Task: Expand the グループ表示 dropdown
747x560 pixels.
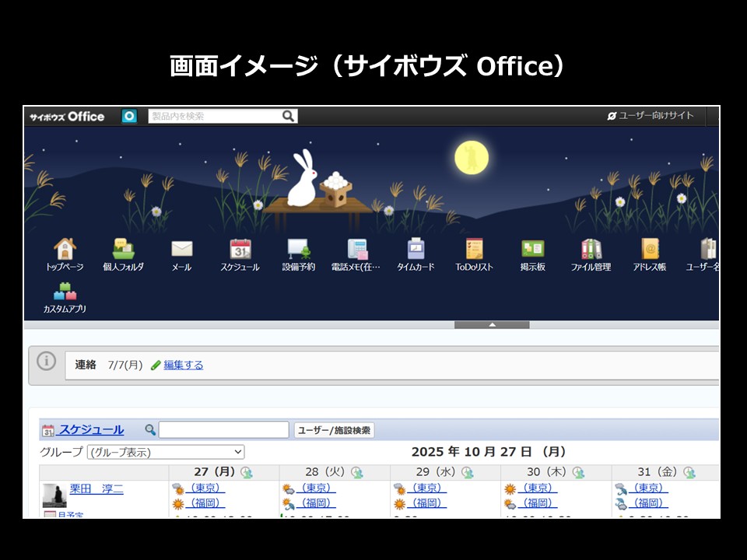Action: (166, 452)
